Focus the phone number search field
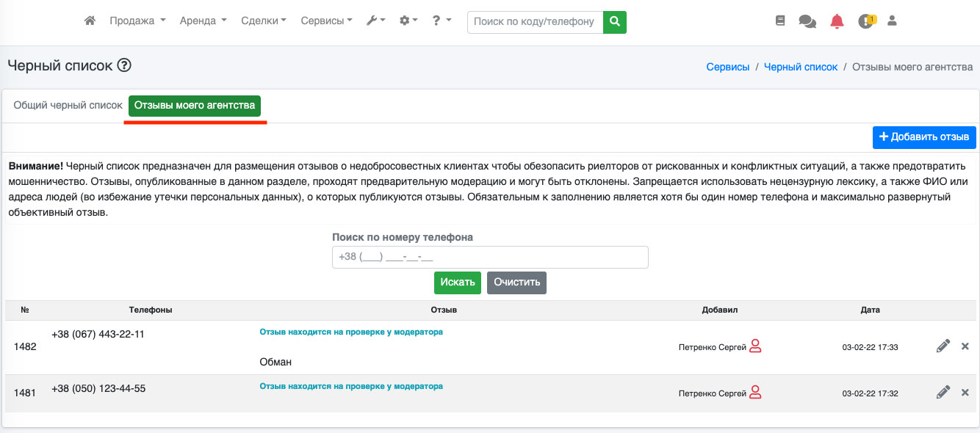Image resolution: width=980 pixels, height=433 pixels. click(x=490, y=258)
